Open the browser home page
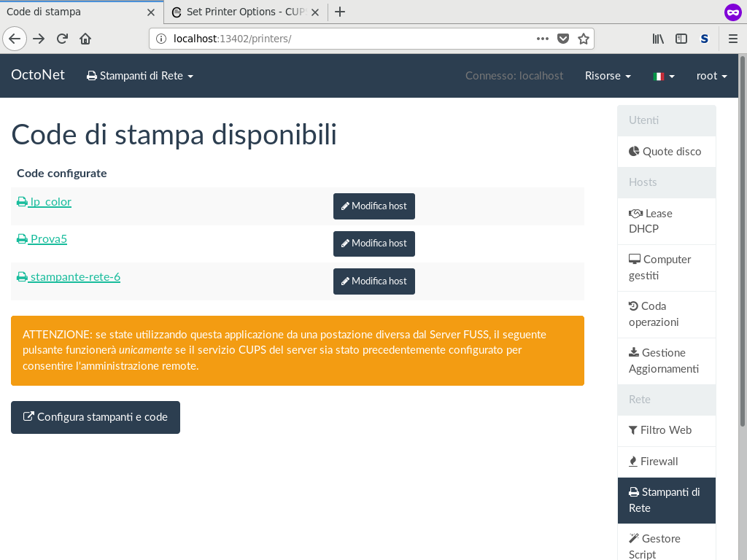Screen dimensions: 747x560 [x=85, y=39]
